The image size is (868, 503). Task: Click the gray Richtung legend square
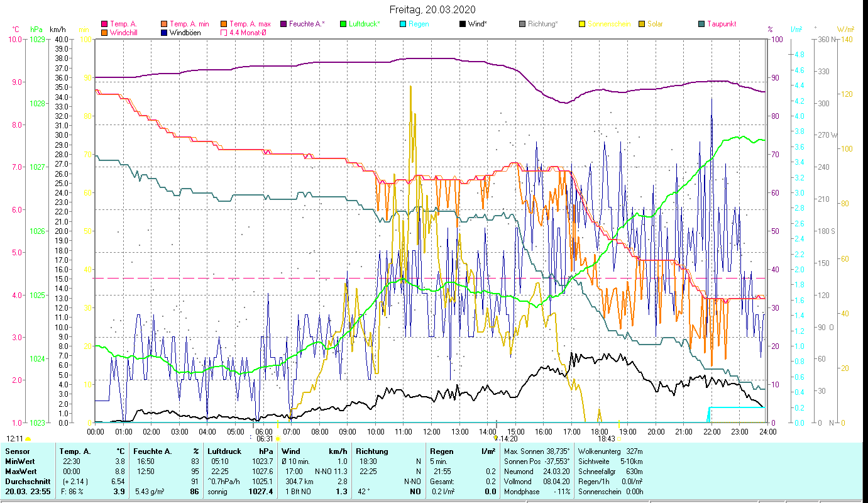pyautogui.click(x=522, y=25)
